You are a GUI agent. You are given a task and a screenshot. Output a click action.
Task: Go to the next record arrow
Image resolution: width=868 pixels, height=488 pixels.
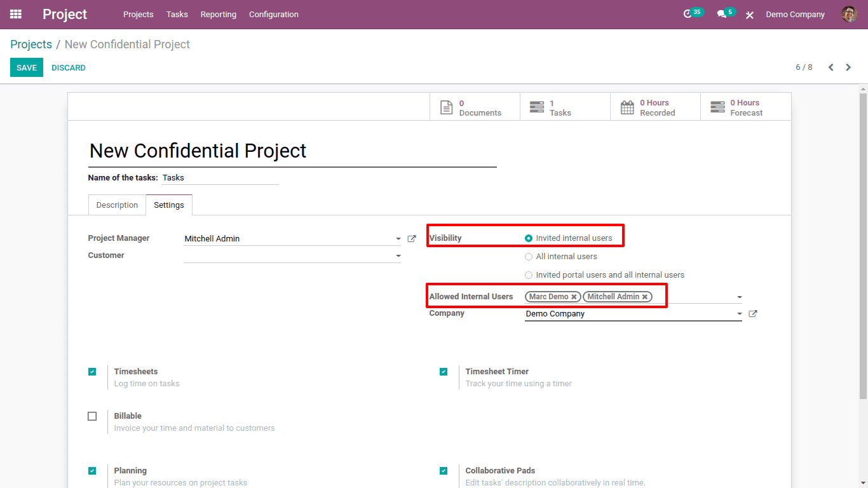(848, 67)
